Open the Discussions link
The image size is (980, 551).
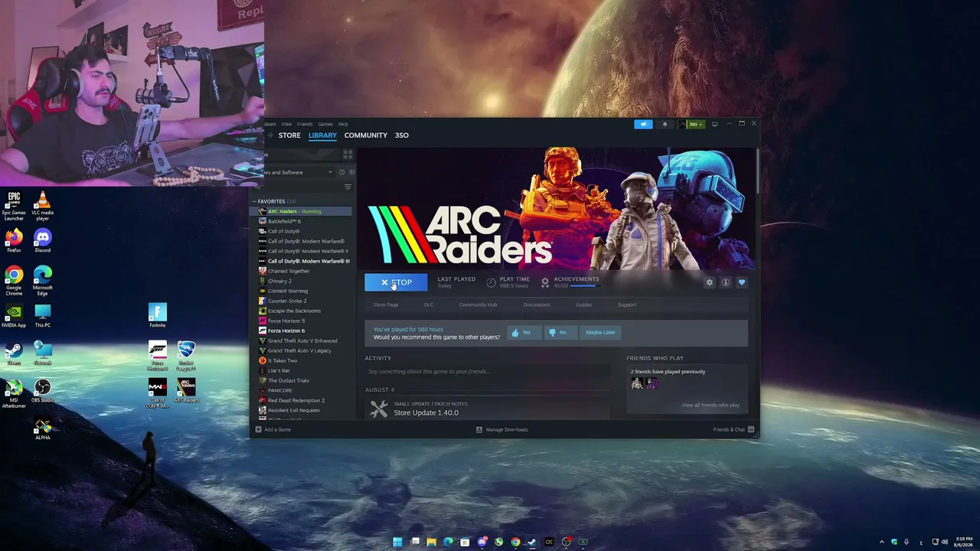(x=537, y=305)
